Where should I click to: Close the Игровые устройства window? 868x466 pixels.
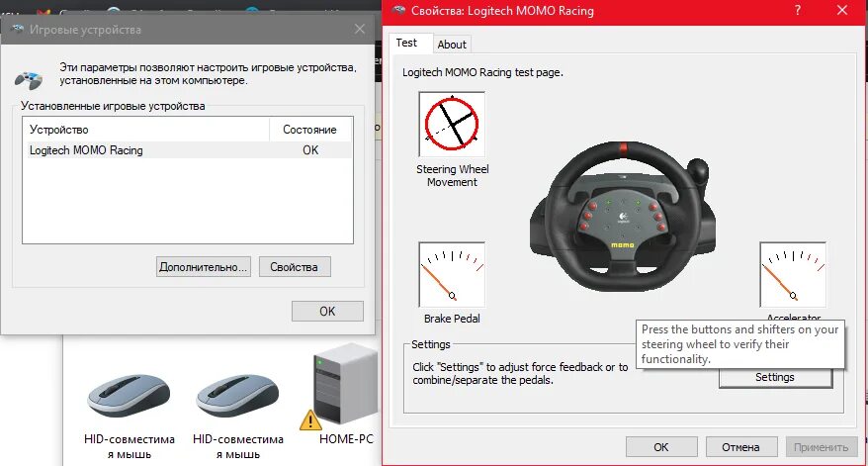click(x=360, y=30)
